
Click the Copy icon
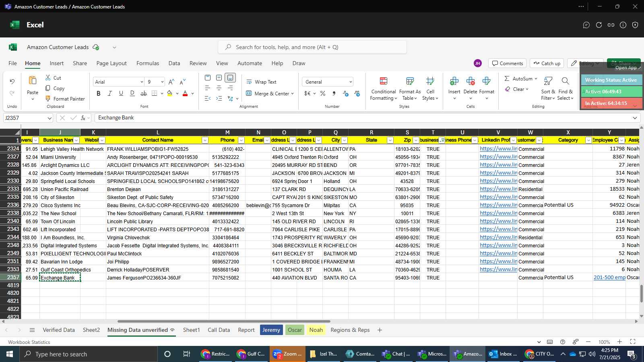point(48,88)
